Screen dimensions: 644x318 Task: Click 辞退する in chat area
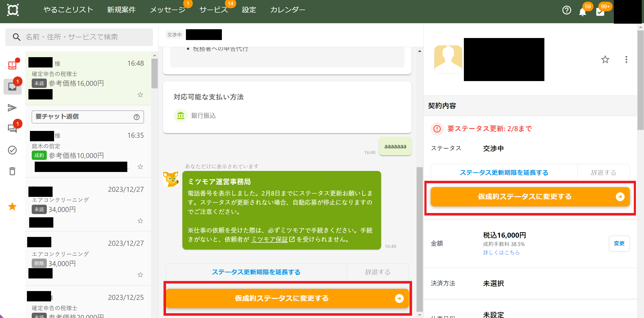point(378,272)
